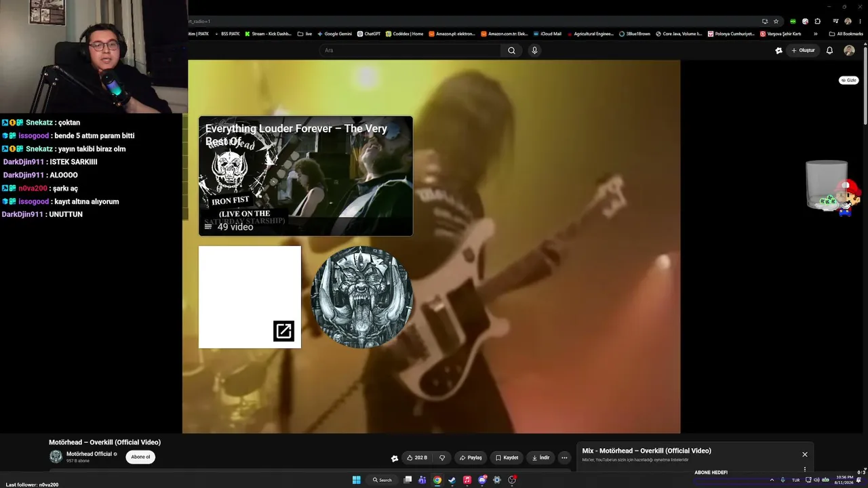The width and height of the screenshot is (868, 488).
Task: Open Microsoft Teams from the taskbar
Action: pyautogui.click(x=422, y=480)
